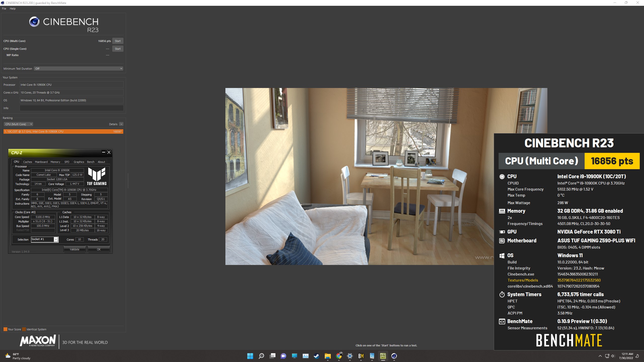The height and width of the screenshot is (362, 644).
Task: Switch to BenchMate taskbar icon
Action: pos(361,356)
